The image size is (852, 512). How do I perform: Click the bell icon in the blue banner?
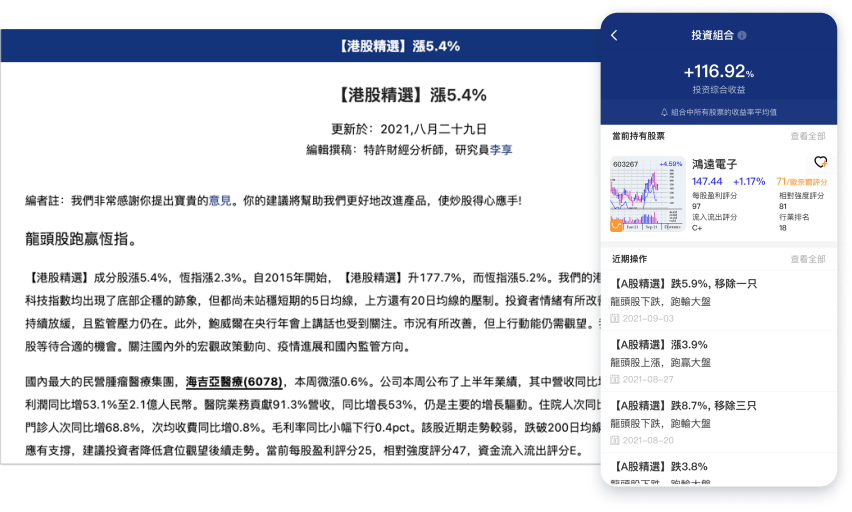664,112
